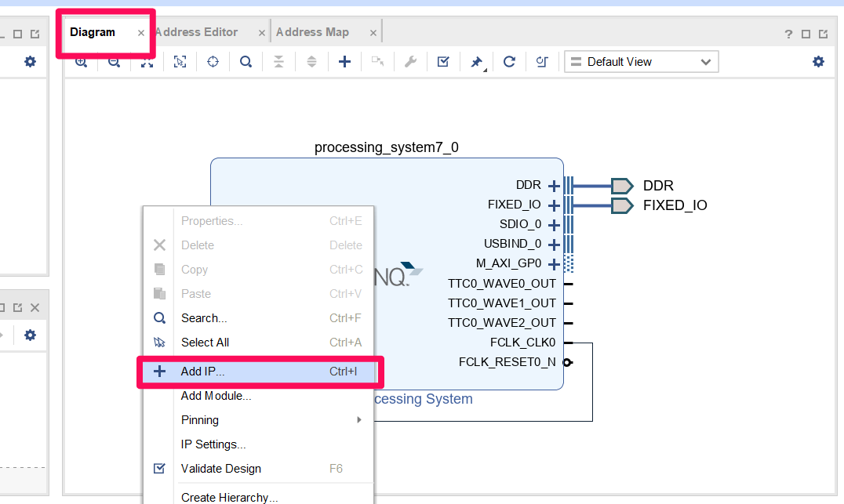The width and height of the screenshot is (844, 504).
Task: Close the lower left panel with X
Action: coord(35,308)
